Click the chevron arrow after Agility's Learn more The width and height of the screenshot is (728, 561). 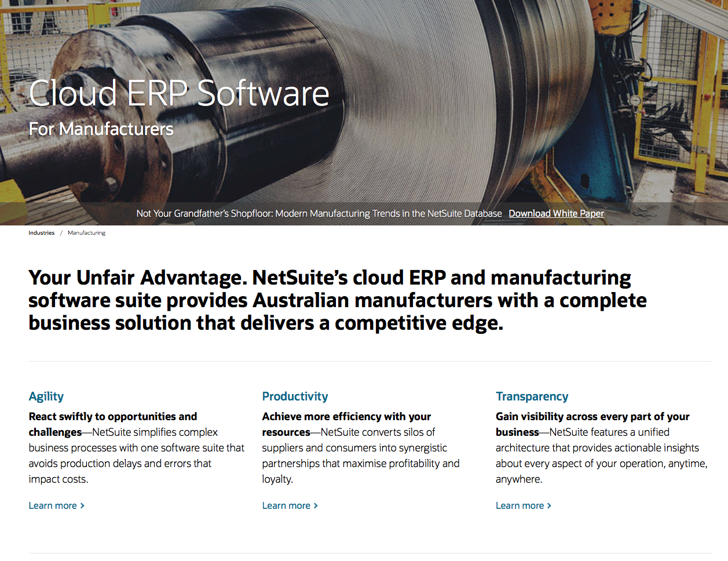(83, 505)
